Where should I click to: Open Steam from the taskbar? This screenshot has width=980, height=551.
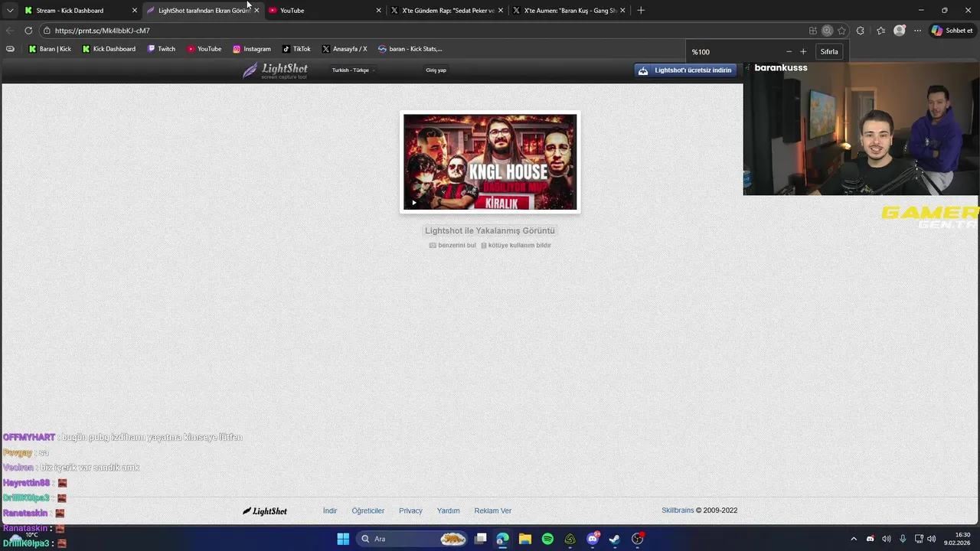615,539
